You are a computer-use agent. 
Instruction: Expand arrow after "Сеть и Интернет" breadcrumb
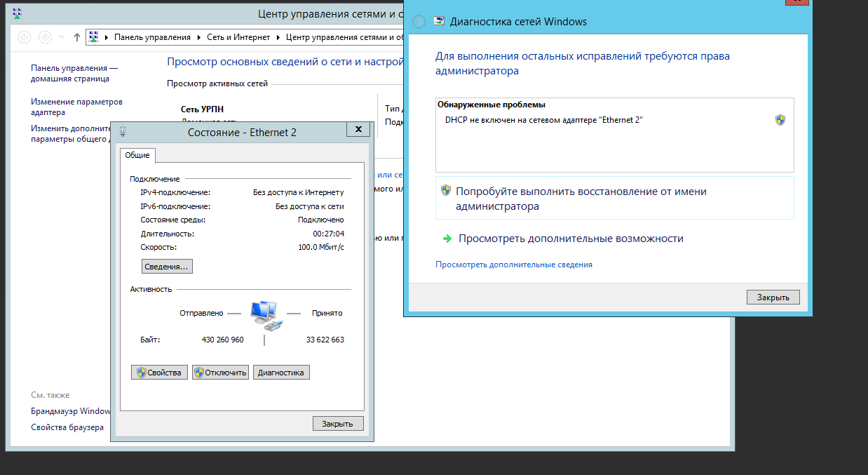coord(279,37)
